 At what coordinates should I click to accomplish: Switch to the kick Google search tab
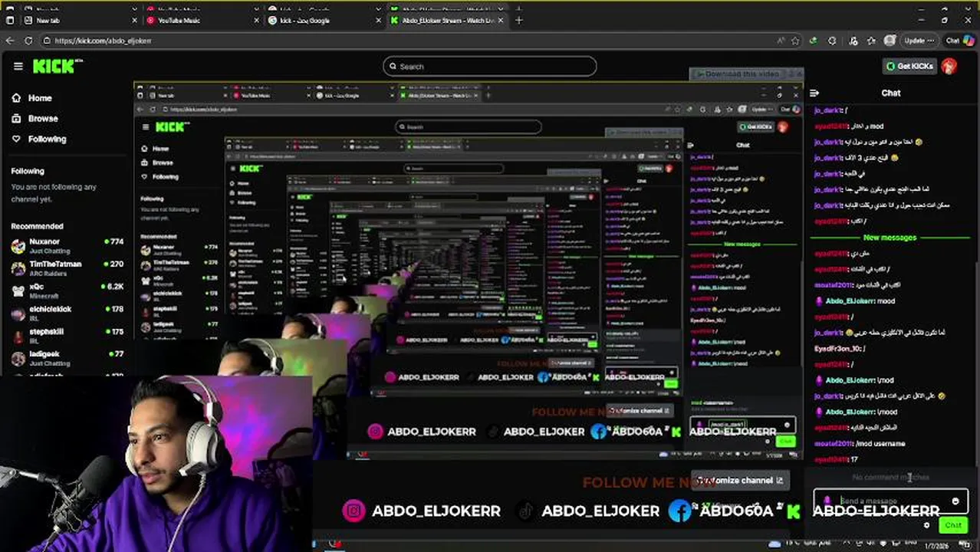tap(325, 20)
